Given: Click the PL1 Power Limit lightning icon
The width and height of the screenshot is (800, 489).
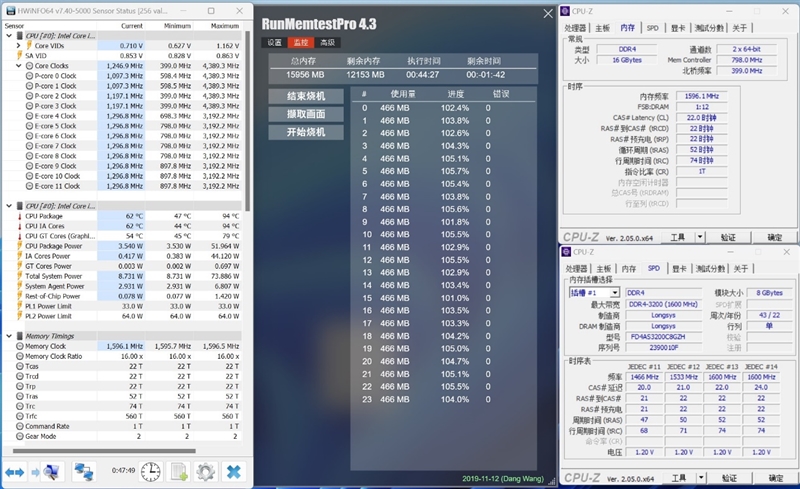Looking at the screenshot, I should coord(20,306).
